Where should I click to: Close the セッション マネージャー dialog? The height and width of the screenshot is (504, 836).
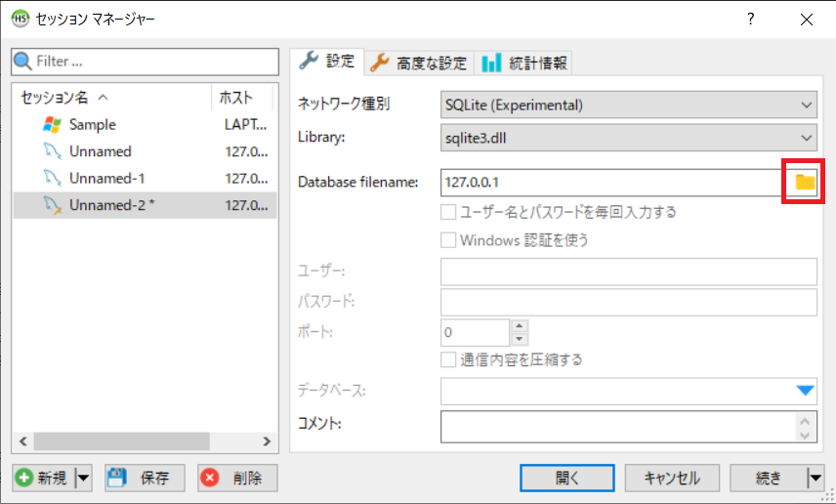coord(807,20)
